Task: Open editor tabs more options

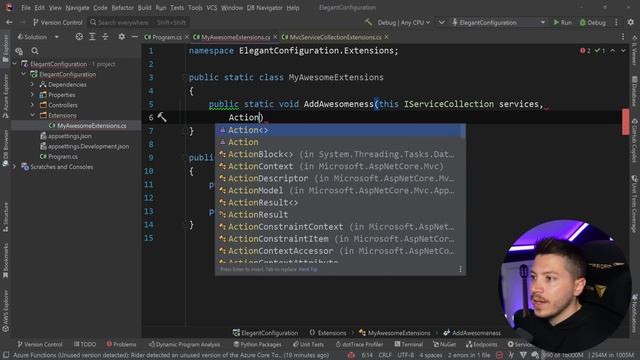Action: (622, 37)
